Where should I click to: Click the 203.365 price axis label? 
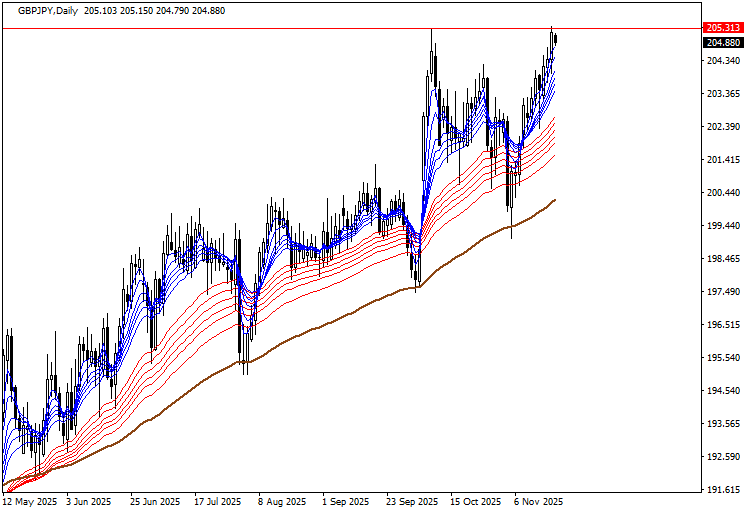722,94
